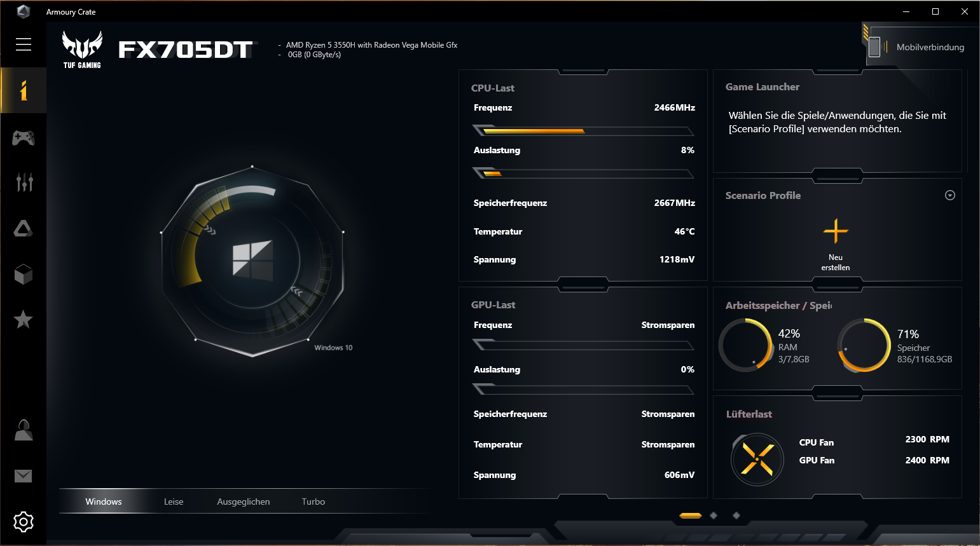
Task: Click the cube icon in sidebar
Action: pyautogui.click(x=24, y=275)
